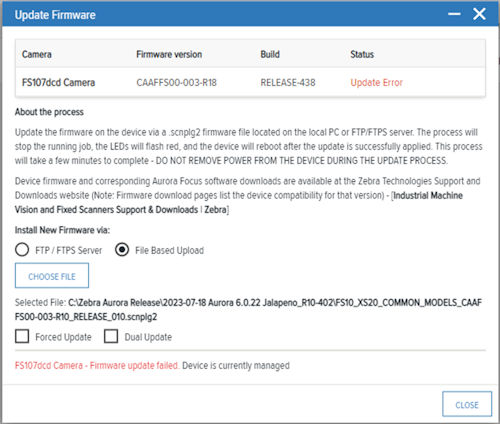The width and height of the screenshot is (500, 424).
Task: Click the CHOOSE FILE button
Action: tap(52, 276)
